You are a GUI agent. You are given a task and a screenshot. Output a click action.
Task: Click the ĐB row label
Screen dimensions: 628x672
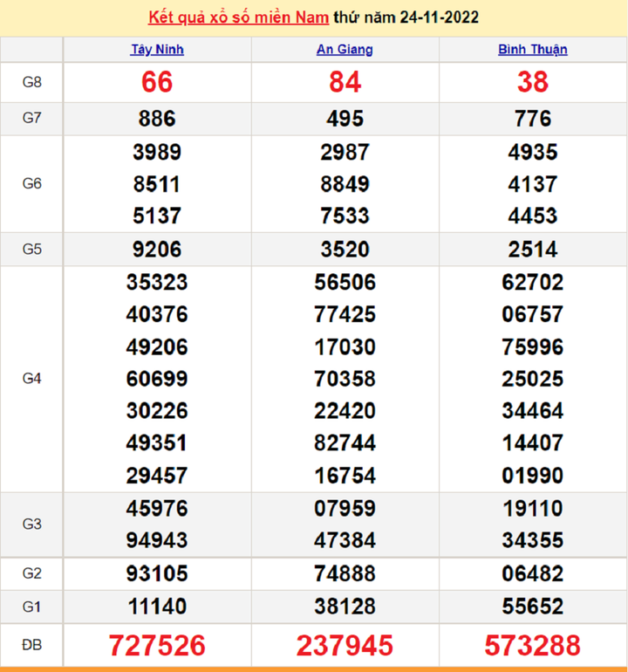[31, 645]
